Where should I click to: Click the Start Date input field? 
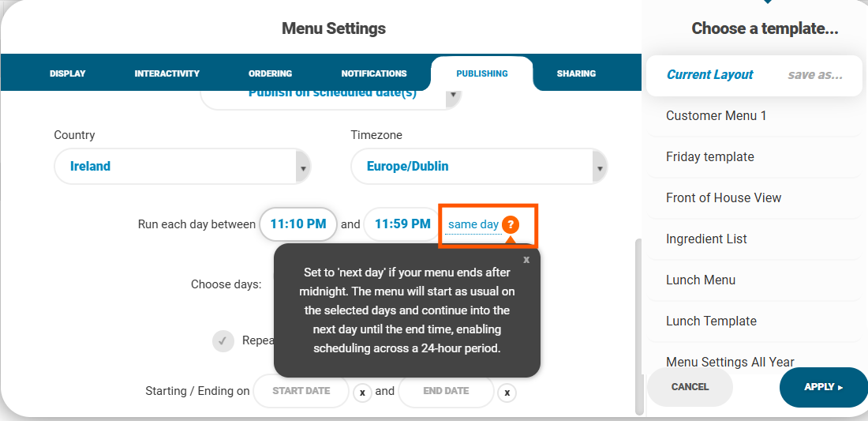(x=301, y=391)
